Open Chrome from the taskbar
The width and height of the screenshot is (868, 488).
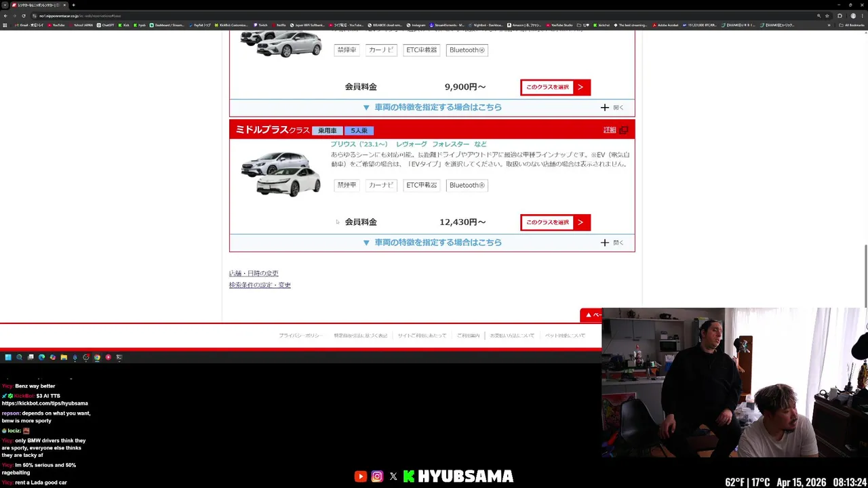click(97, 357)
